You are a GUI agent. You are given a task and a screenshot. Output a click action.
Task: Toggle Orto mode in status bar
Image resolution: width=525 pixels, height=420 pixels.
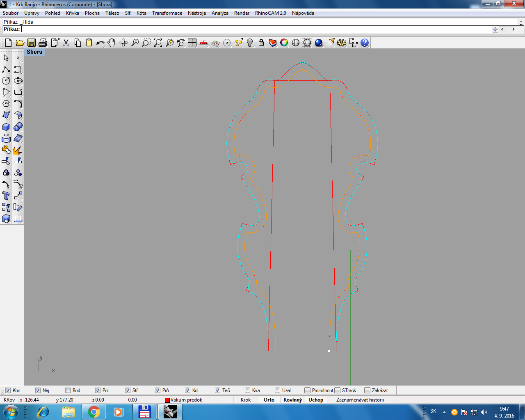pos(269,400)
